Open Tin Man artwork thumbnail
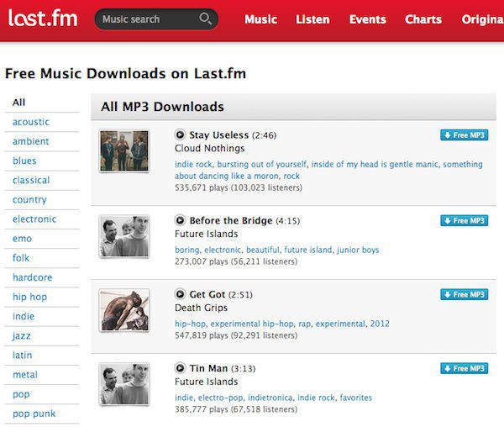The image size is (504, 427). pos(124,384)
